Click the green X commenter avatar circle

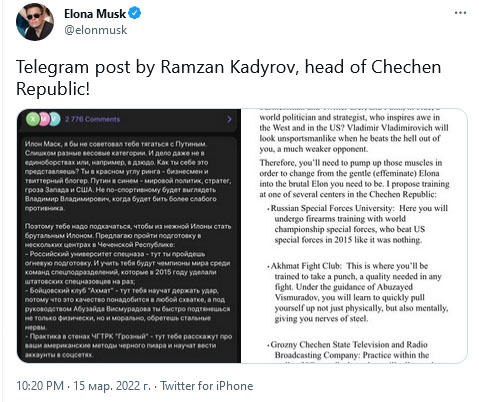33,119
